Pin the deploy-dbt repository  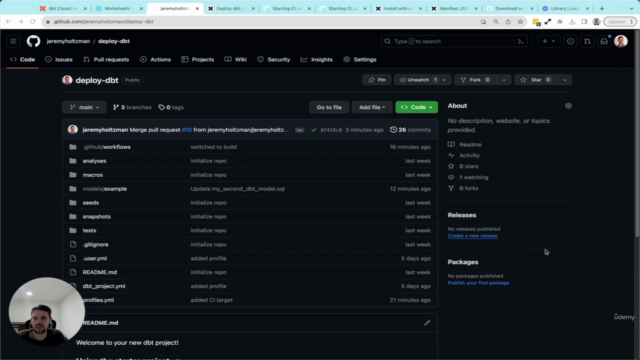coord(377,80)
